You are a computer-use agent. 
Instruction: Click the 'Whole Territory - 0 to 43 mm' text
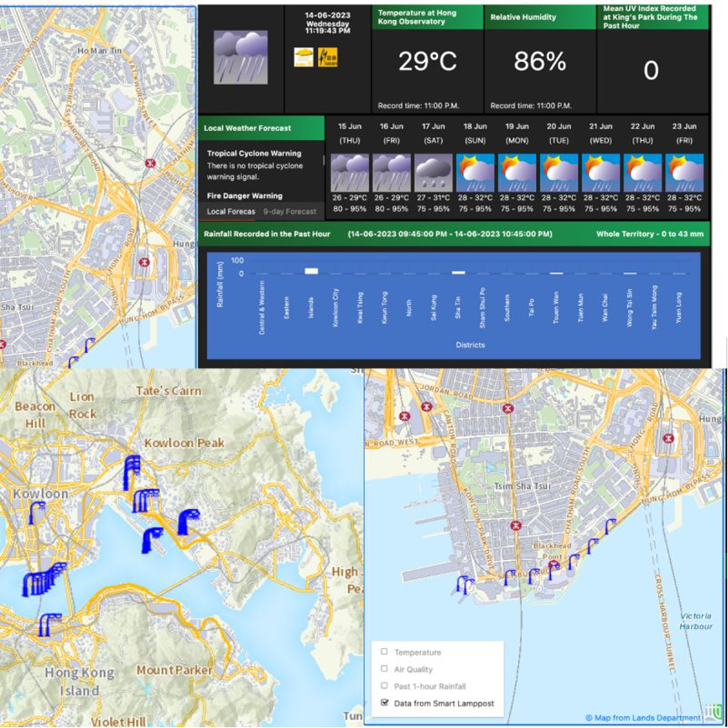(x=650, y=234)
